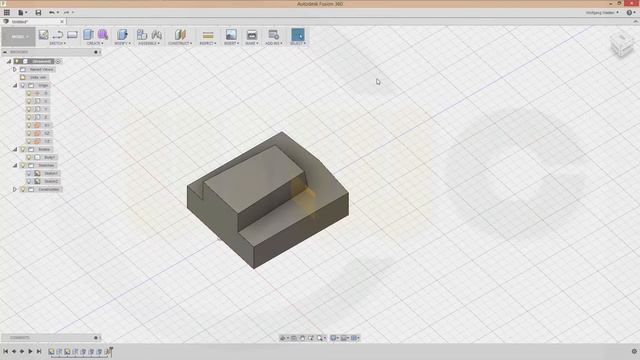Toggle visibility bulb of Body1

pos(29,157)
